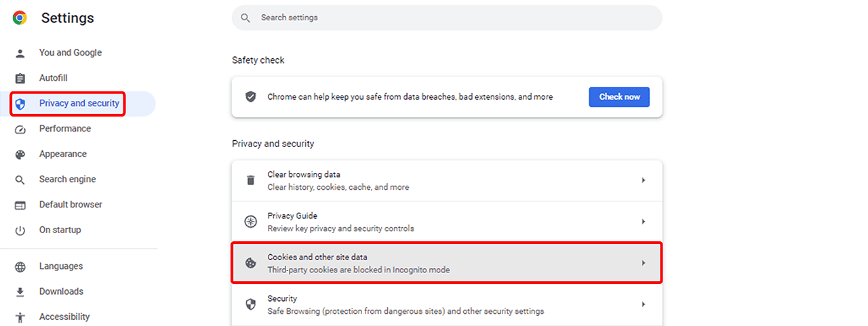Expand the Security row arrow

coord(644,304)
